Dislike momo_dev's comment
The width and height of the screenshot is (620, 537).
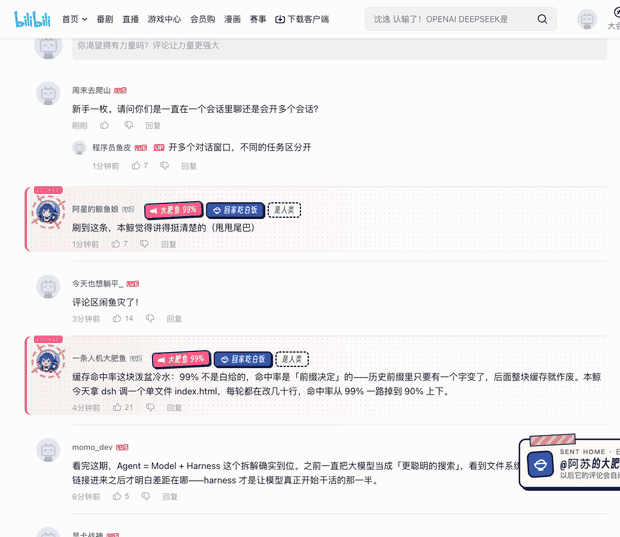click(146, 496)
